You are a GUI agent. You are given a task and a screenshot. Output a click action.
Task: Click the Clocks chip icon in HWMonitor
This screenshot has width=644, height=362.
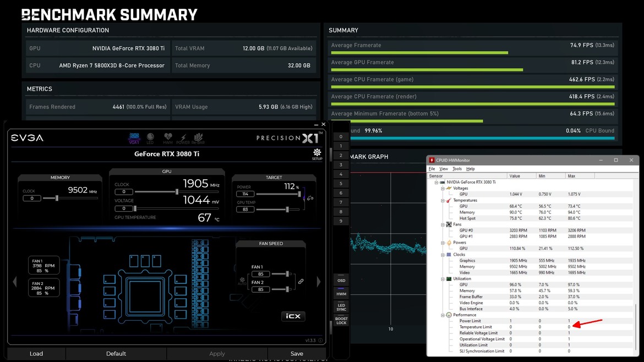point(449,255)
